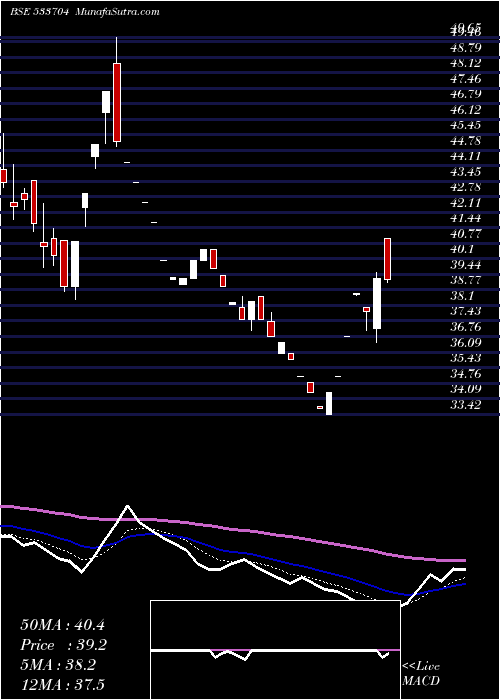Click the 46.12 price axis label
The width and height of the screenshot is (500, 700).
tap(466, 109)
